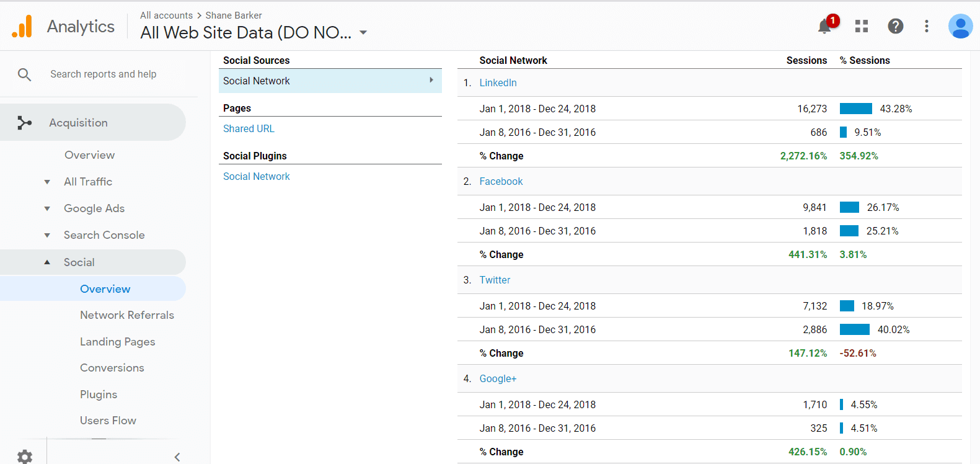This screenshot has height=464, width=980.
Task: Click the LinkedIn social network link
Action: pyautogui.click(x=498, y=83)
